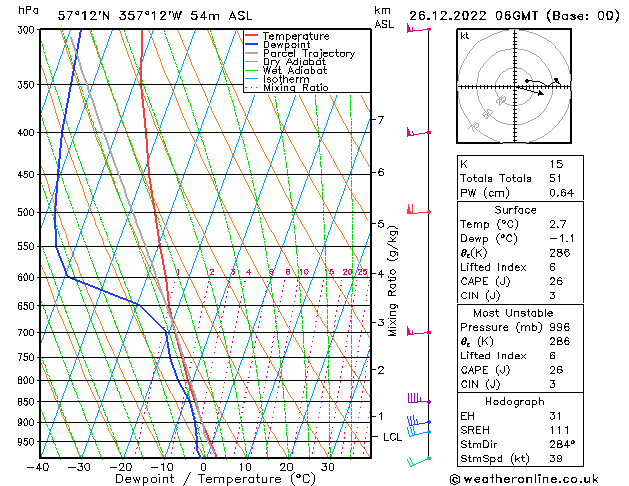Click the 300 hPa wind barb
This screenshot has height=486, width=629.
(418, 29)
